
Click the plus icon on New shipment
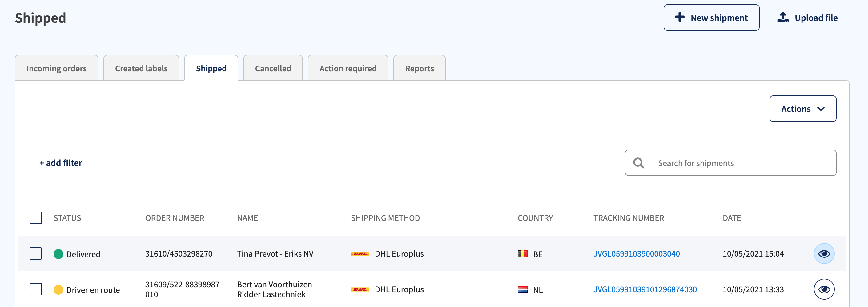[680, 17]
